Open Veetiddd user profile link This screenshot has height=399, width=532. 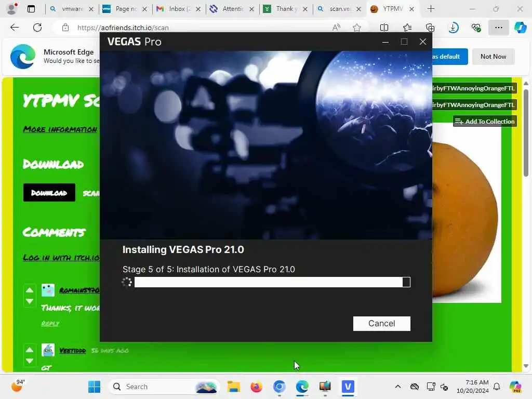pos(73,351)
